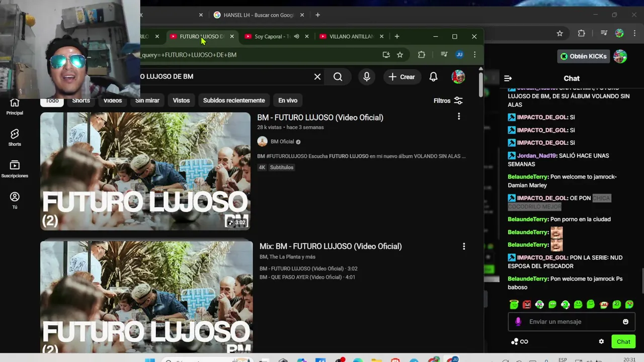Collapse the Kick chat panel
644x362 pixels.
point(508,78)
